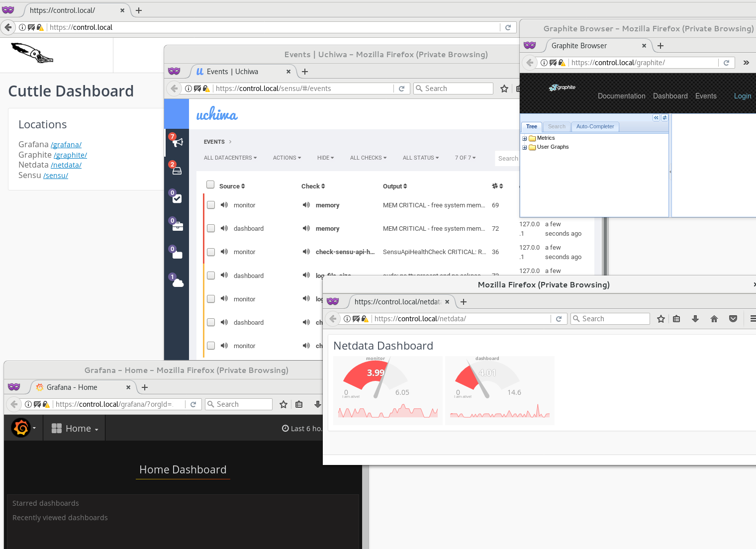
Task: Open the Grafana 'Last 6 hours' time picker
Action: click(302, 429)
